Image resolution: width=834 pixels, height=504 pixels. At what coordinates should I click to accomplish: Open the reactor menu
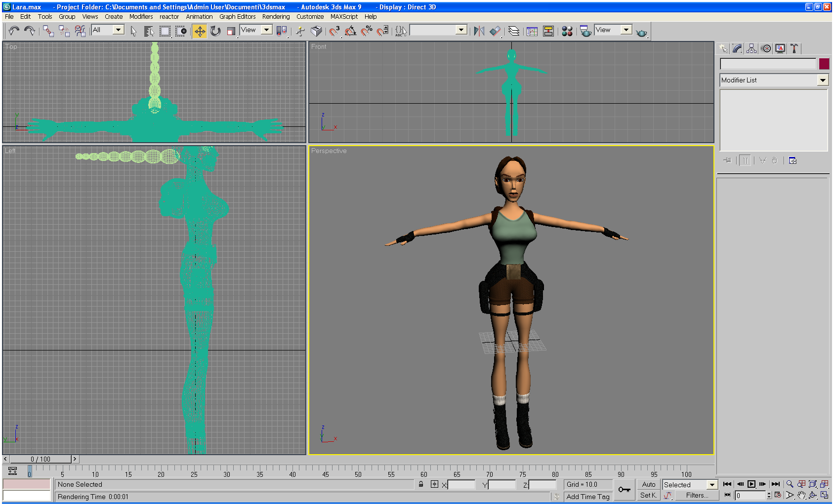tap(169, 16)
